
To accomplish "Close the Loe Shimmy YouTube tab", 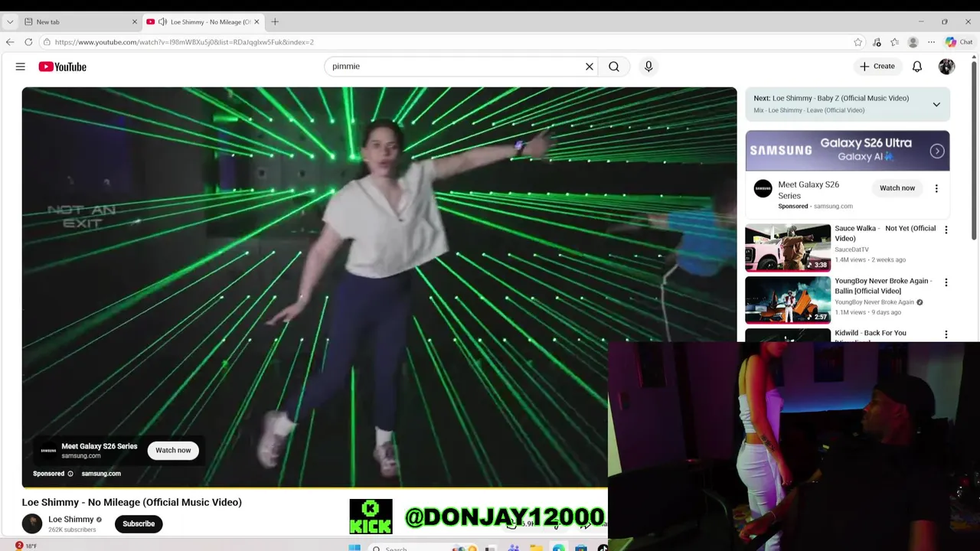I will pyautogui.click(x=257, y=22).
